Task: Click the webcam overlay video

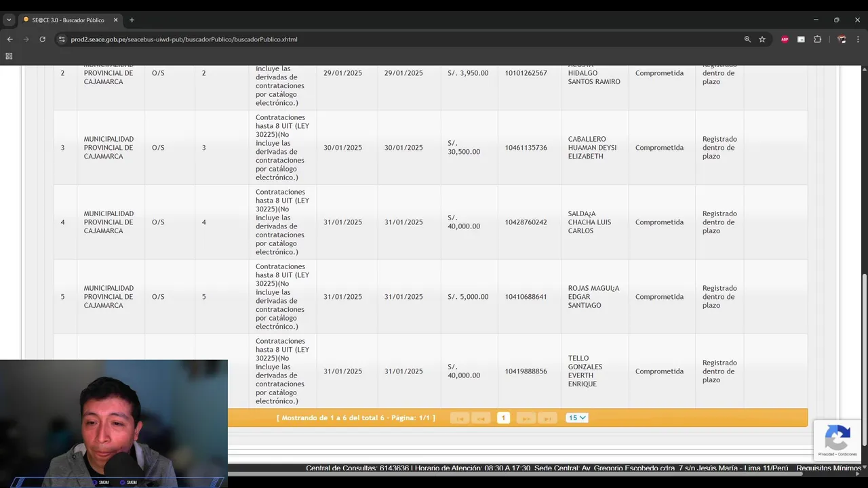Action: tap(114, 424)
